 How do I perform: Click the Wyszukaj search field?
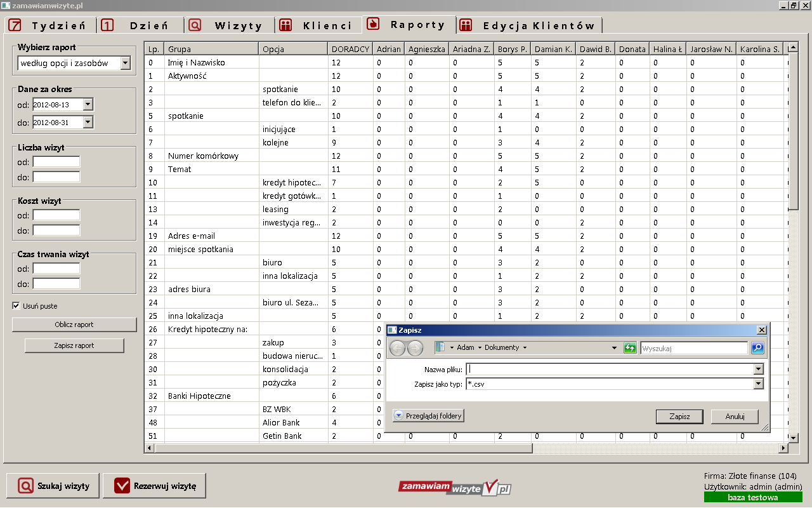coord(694,348)
